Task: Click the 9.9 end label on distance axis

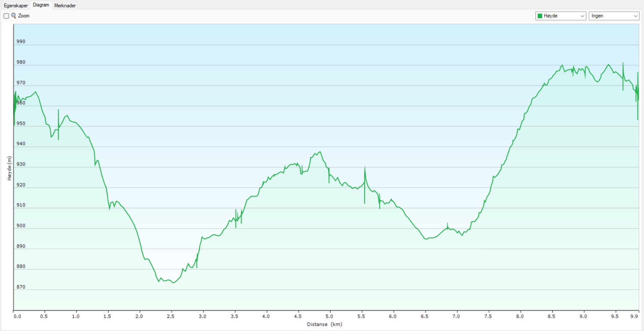Action: pos(634,316)
